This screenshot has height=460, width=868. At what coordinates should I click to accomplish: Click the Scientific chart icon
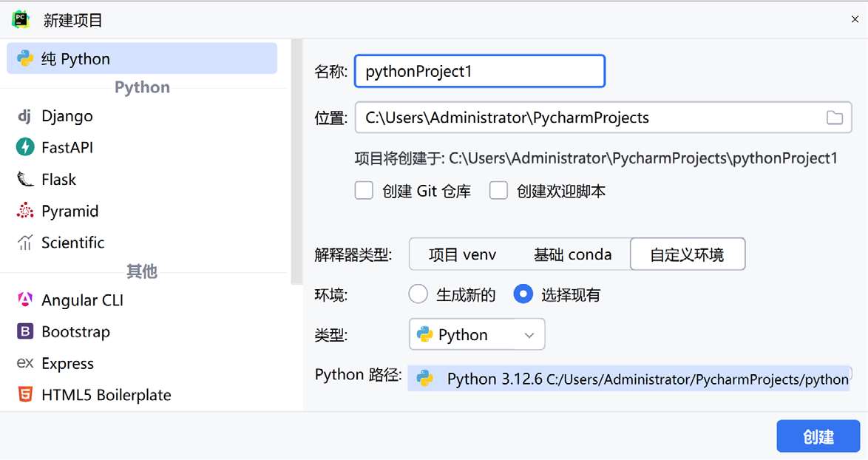(25, 243)
